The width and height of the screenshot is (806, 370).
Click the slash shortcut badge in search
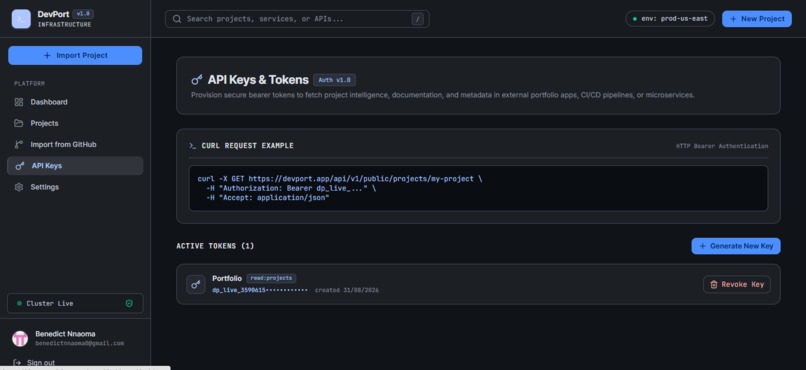pos(418,19)
